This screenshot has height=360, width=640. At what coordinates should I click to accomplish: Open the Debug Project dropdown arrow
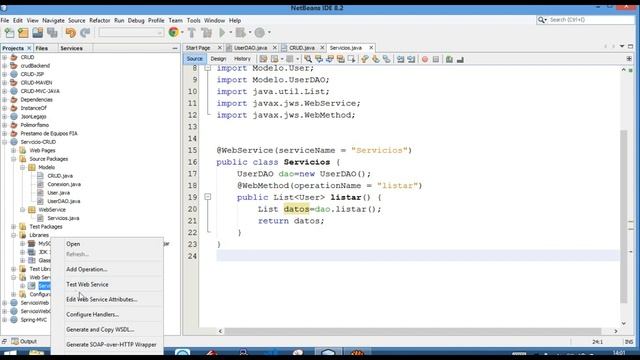coord(250,33)
